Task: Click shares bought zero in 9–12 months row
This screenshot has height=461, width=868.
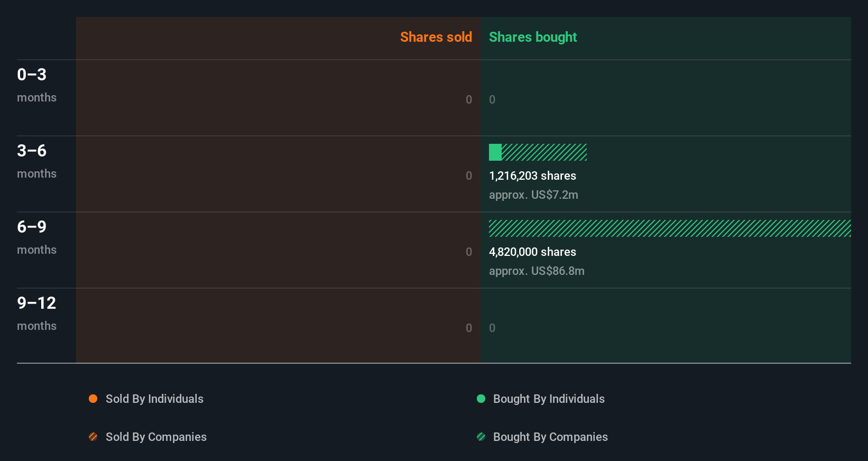Action: click(492, 328)
